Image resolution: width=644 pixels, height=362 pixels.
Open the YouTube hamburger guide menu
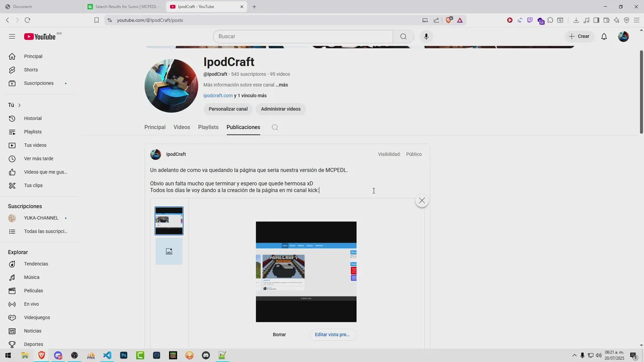(12, 36)
